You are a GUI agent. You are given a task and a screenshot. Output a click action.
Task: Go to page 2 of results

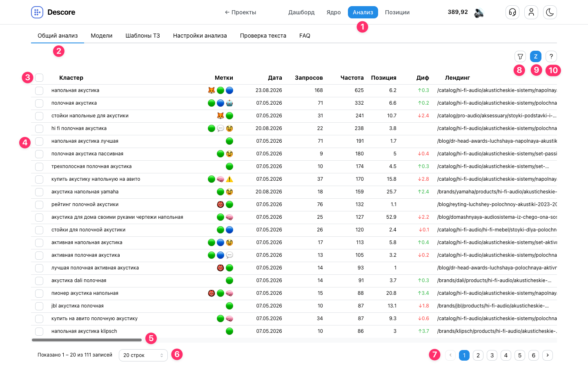(478, 355)
